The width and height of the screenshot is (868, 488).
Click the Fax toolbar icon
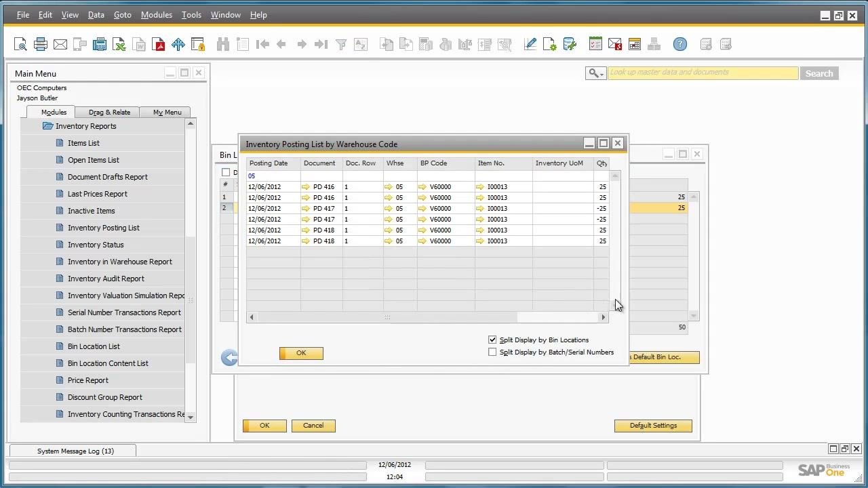point(100,45)
